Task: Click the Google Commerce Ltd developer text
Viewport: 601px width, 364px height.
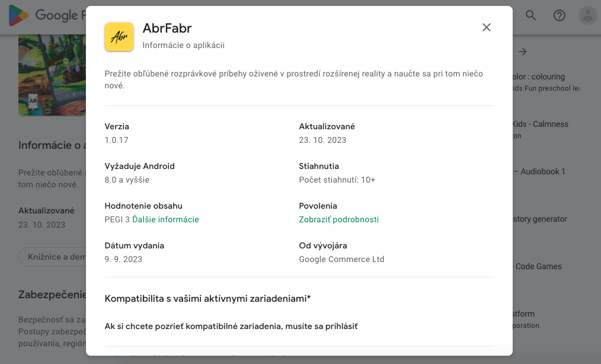Action: click(341, 259)
